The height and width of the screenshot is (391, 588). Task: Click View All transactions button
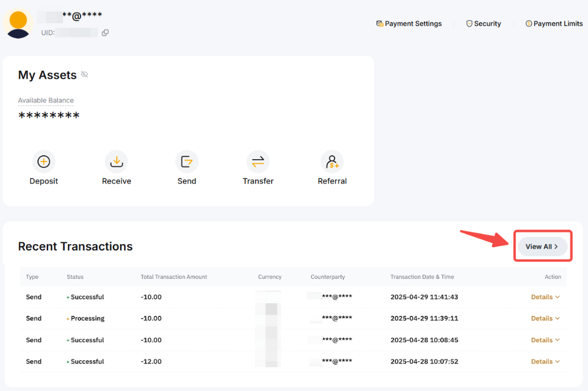[x=542, y=246]
